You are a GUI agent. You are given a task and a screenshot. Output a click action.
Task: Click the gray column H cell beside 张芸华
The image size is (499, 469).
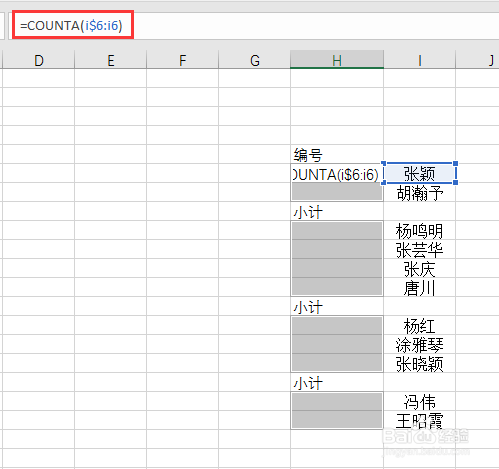coord(337,249)
